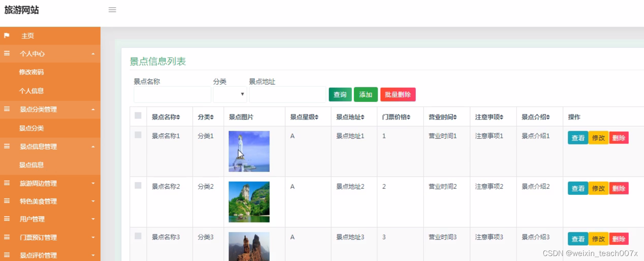Check the box for row 景点名称2

coord(138,185)
